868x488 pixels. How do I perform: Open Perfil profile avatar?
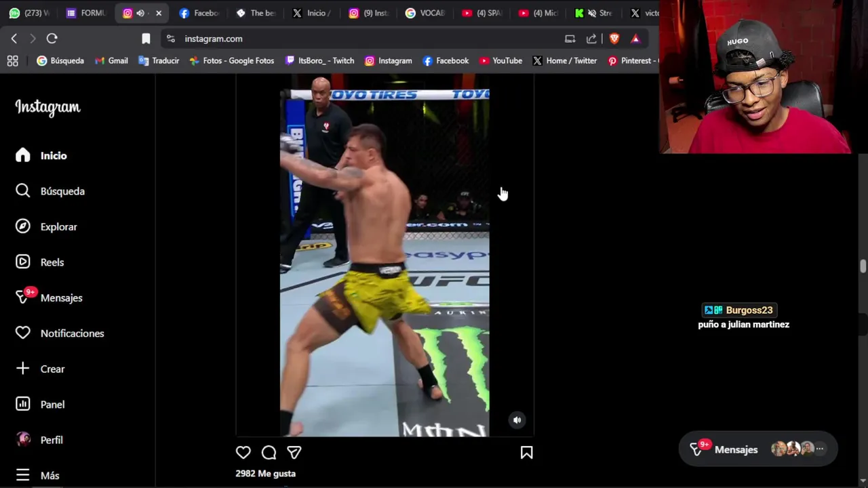[23, 440]
